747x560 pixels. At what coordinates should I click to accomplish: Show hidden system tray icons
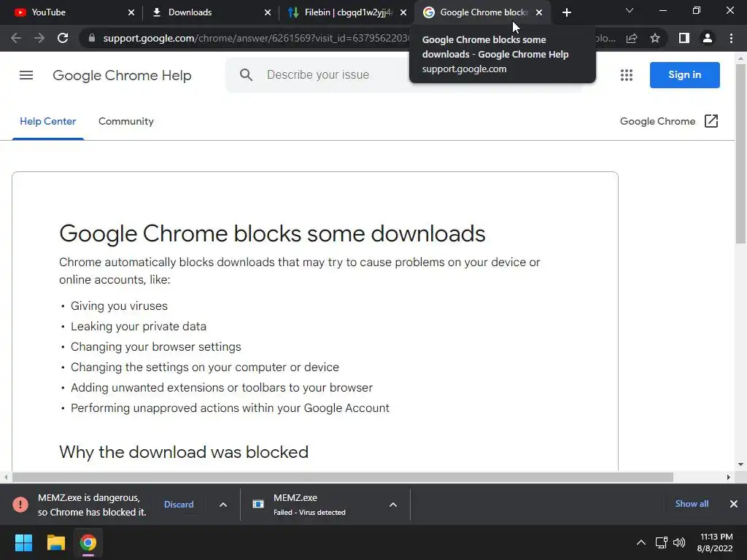click(641, 542)
